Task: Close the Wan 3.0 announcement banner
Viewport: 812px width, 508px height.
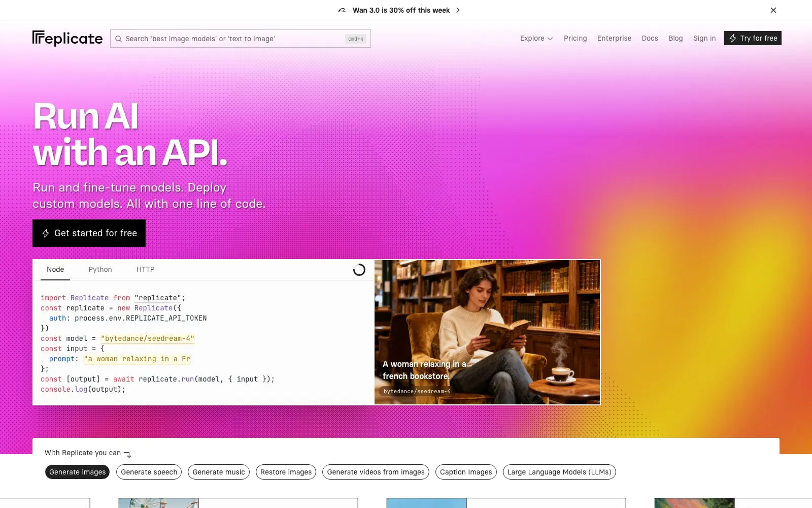Action: pyautogui.click(x=773, y=10)
